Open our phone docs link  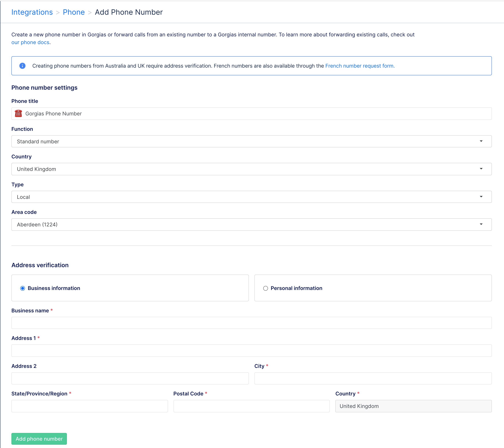click(30, 42)
